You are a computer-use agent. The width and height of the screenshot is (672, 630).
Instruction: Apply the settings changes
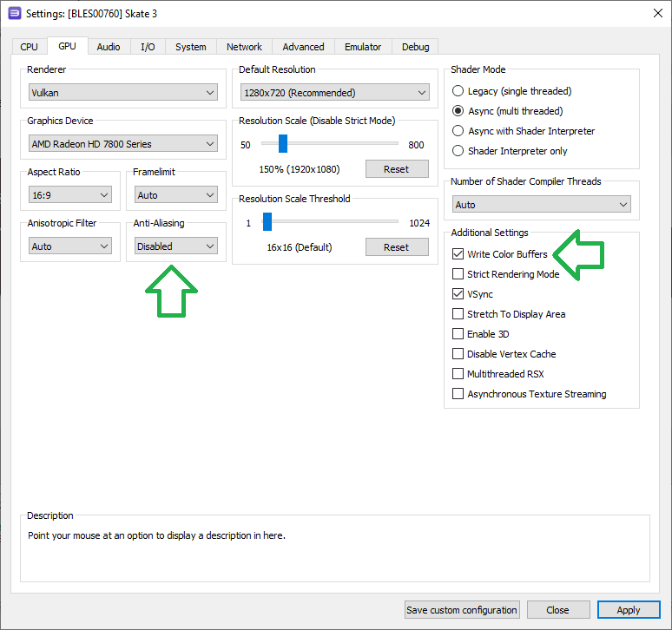[629, 610]
